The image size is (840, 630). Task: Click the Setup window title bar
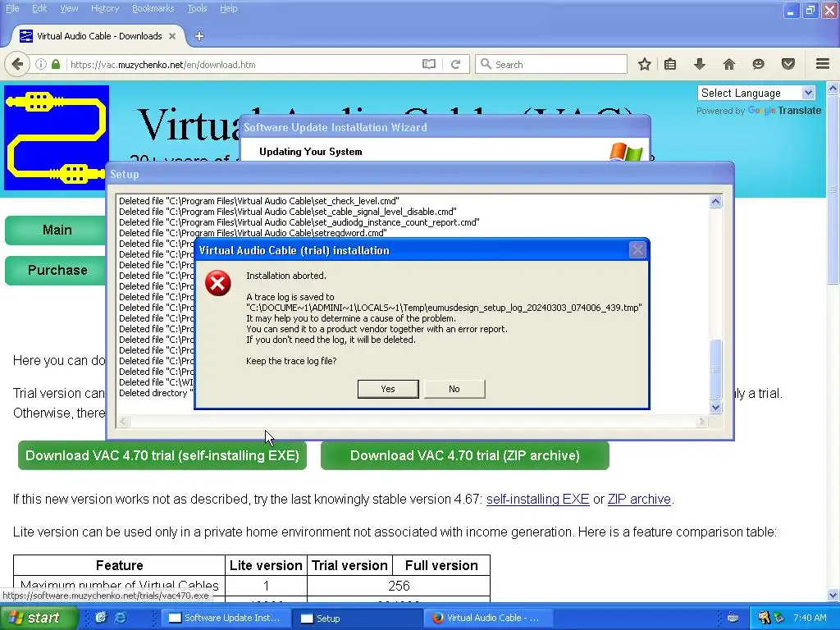point(419,174)
